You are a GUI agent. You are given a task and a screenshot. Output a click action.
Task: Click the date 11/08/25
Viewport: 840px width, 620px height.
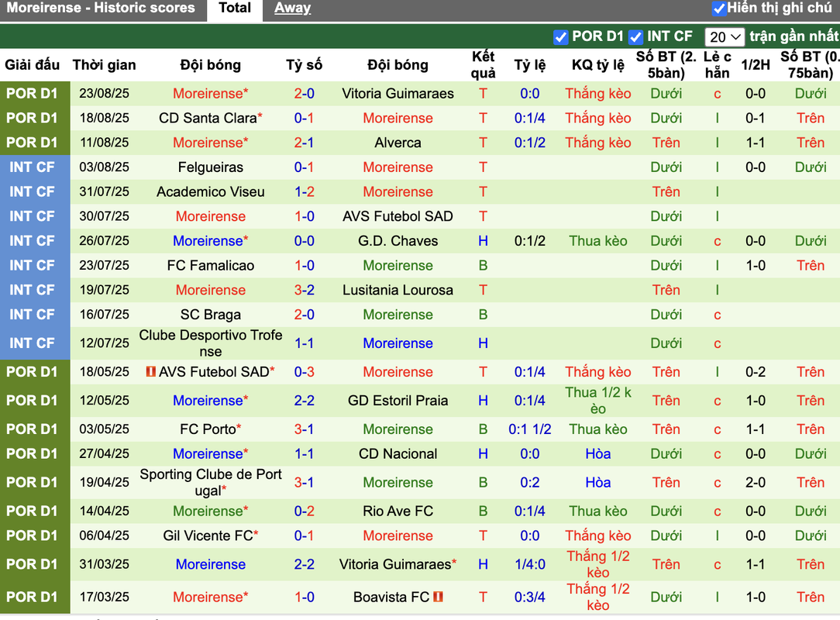click(x=104, y=143)
